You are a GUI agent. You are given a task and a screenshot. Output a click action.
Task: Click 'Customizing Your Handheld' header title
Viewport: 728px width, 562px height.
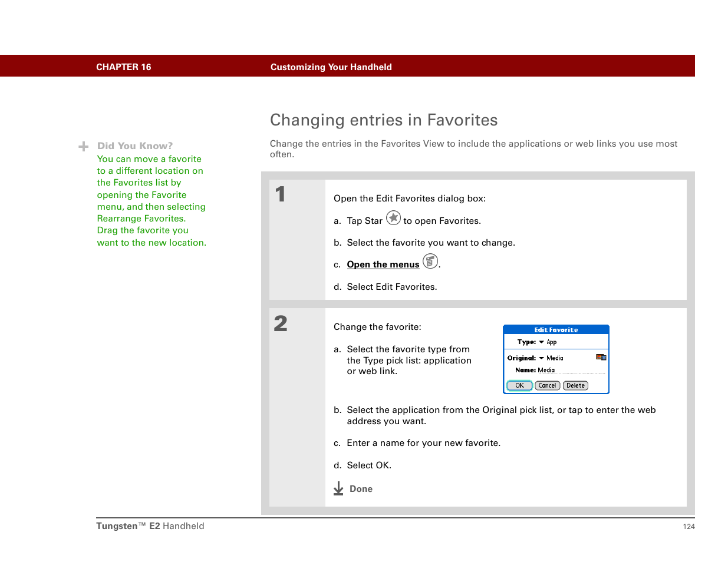tap(331, 67)
